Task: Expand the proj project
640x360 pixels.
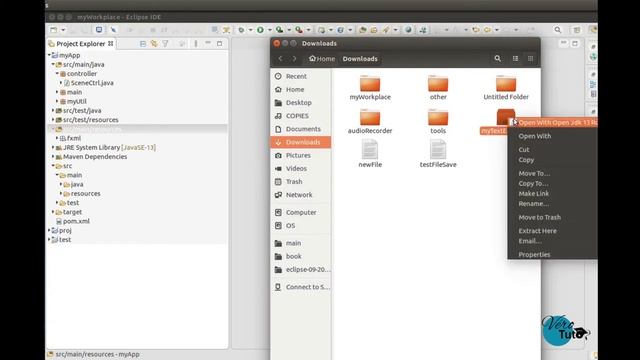Action: 49,230
